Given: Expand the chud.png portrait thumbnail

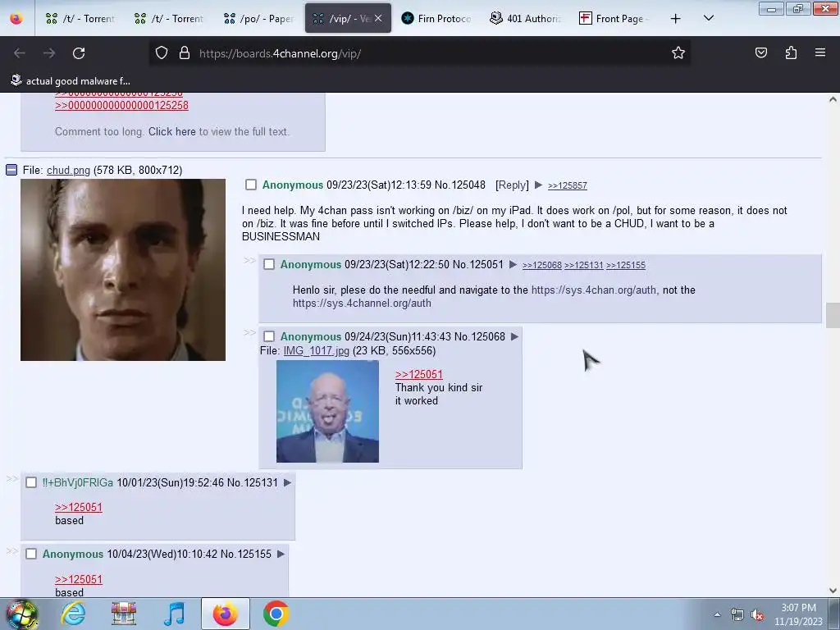Looking at the screenshot, I should pos(123,269).
